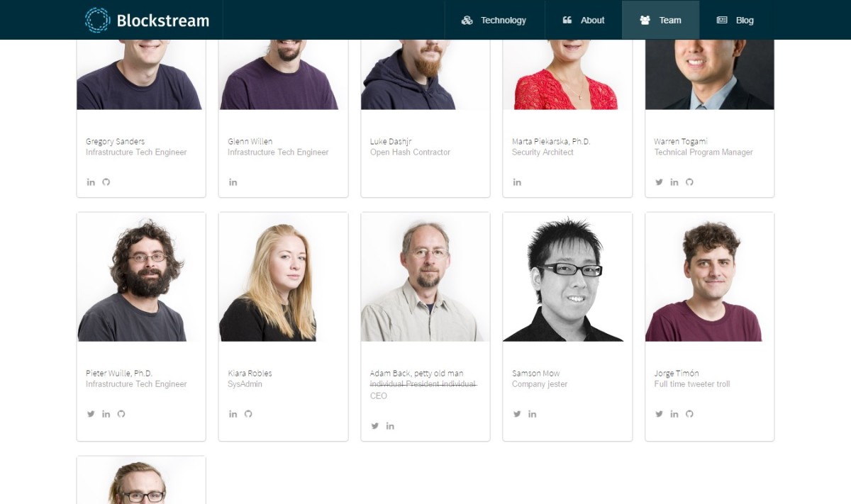851x504 pixels.
Task: Click Luke Dashjr's photo
Action: [425, 74]
